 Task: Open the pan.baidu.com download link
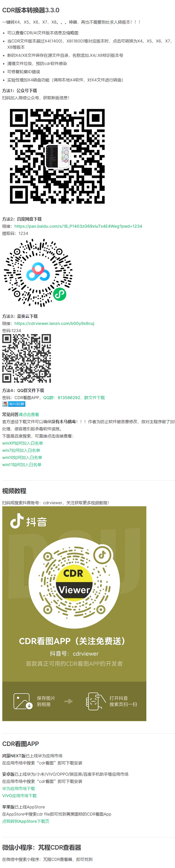pyautogui.click(x=78, y=226)
